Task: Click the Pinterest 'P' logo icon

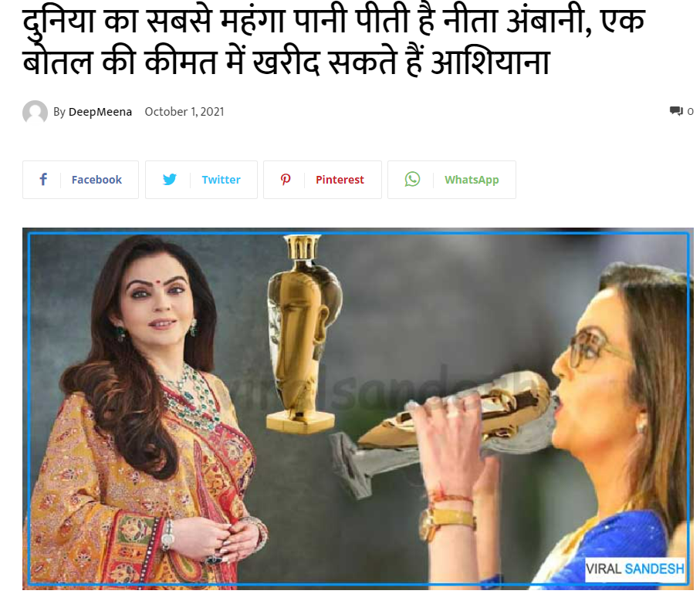Action: 286,180
